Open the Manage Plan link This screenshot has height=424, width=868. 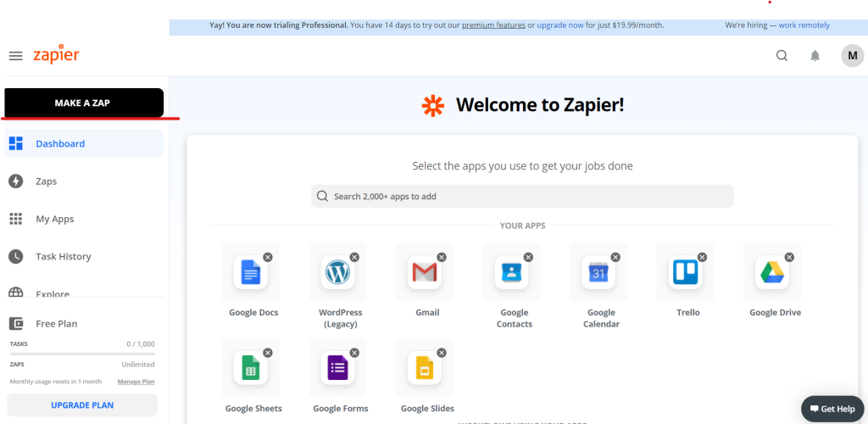136,382
